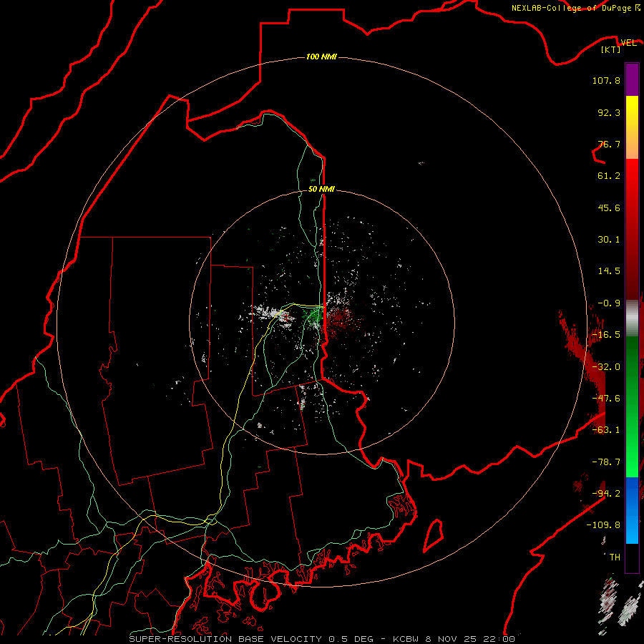Click the 107.8 velocity scale value

tap(606, 80)
